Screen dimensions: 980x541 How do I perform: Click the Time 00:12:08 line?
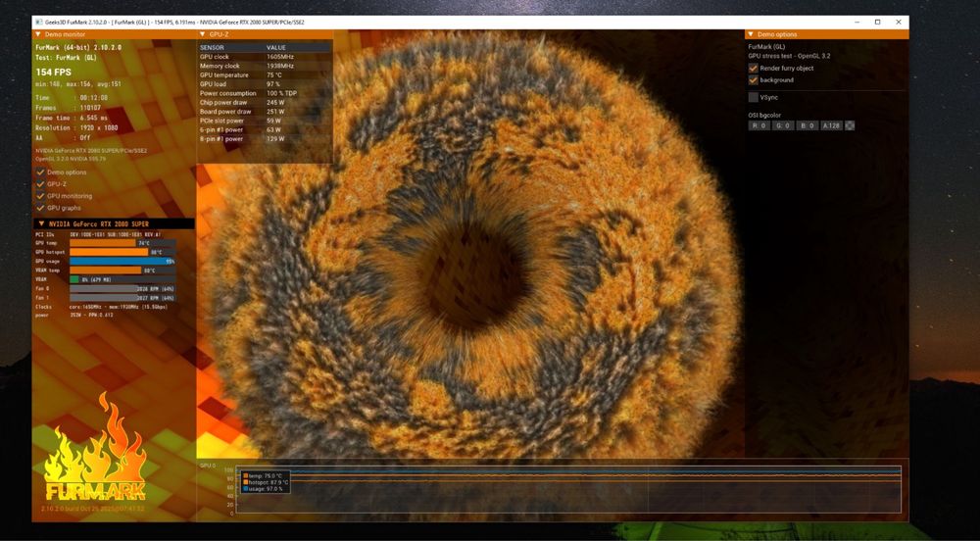tap(72, 98)
